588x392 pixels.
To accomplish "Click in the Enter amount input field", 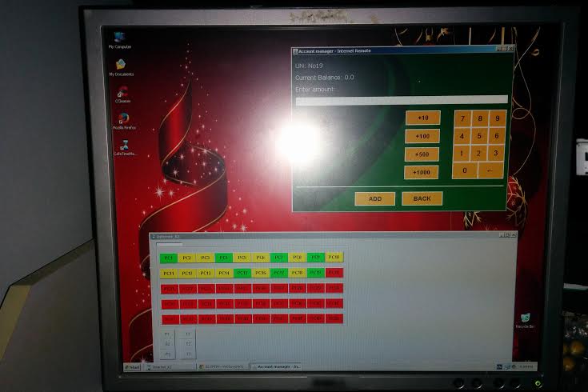I will pyautogui.click(x=401, y=100).
